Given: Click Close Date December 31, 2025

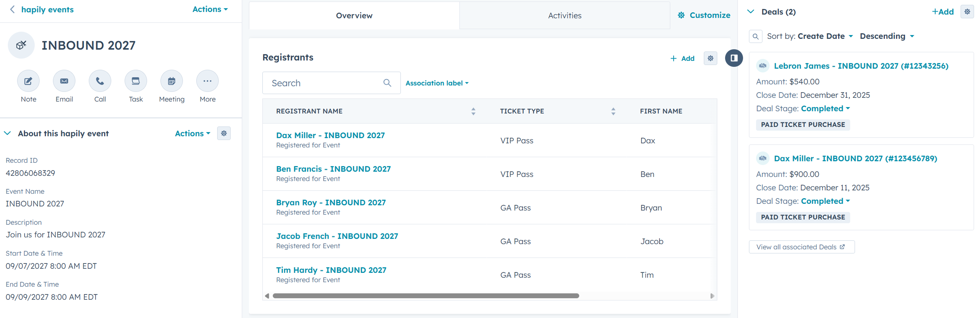Looking at the screenshot, I should [x=835, y=95].
